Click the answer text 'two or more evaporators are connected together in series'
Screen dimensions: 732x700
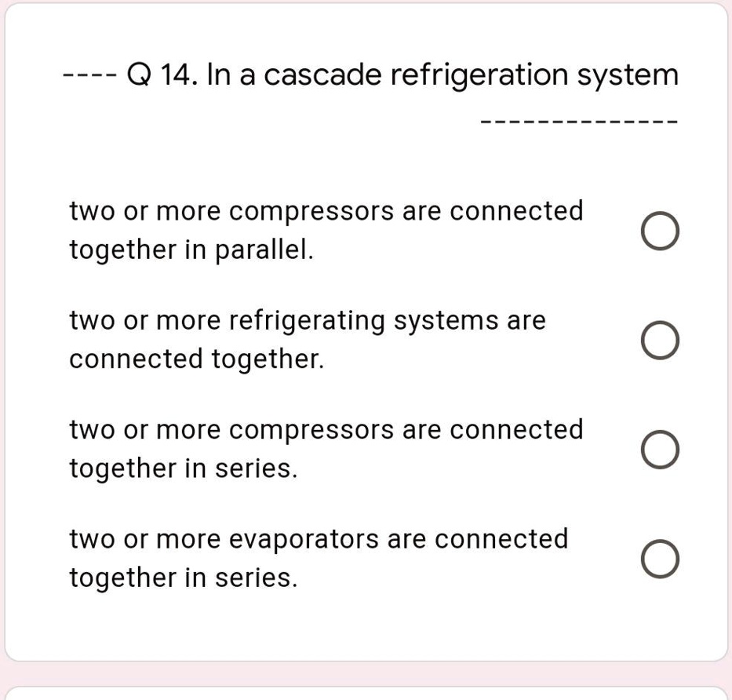coord(318,558)
